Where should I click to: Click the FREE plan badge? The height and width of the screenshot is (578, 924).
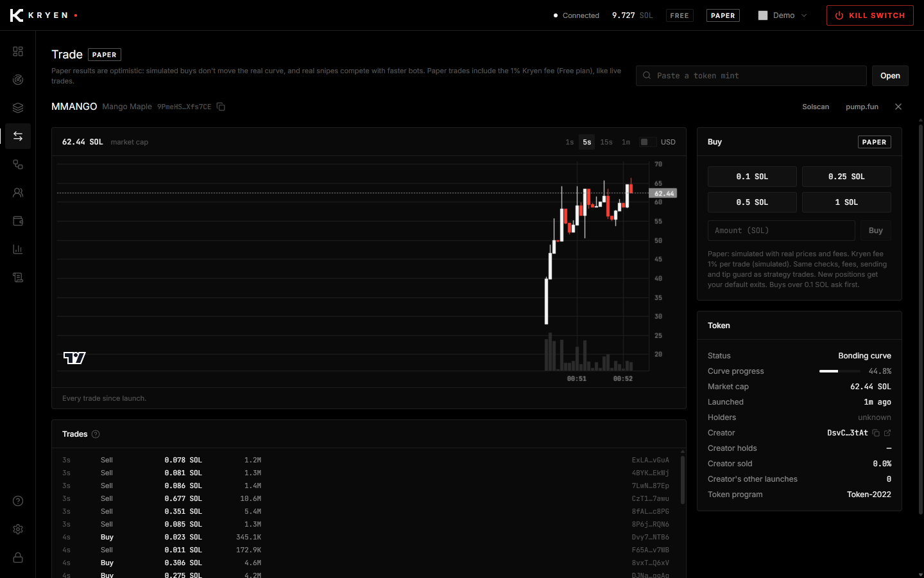click(x=680, y=15)
